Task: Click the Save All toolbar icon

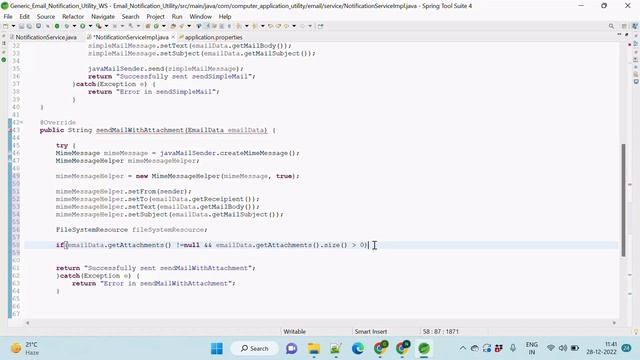Action: pyautogui.click(x=29, y=26)
